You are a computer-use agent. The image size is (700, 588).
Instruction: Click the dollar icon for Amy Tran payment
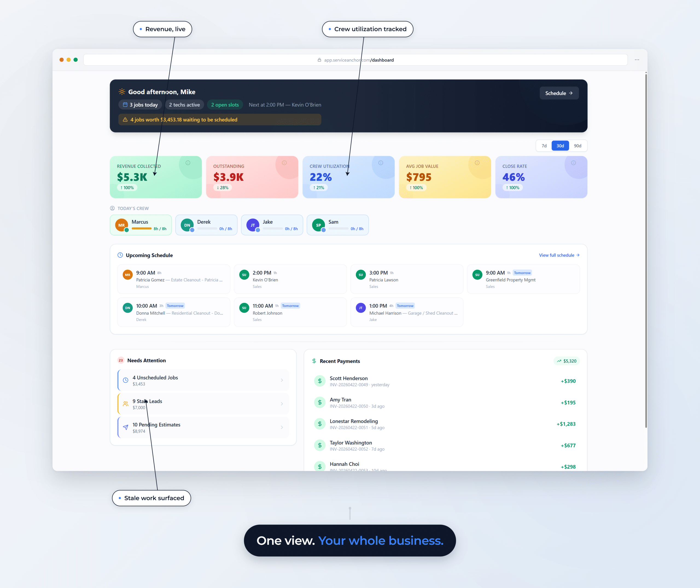coord(320,402)
